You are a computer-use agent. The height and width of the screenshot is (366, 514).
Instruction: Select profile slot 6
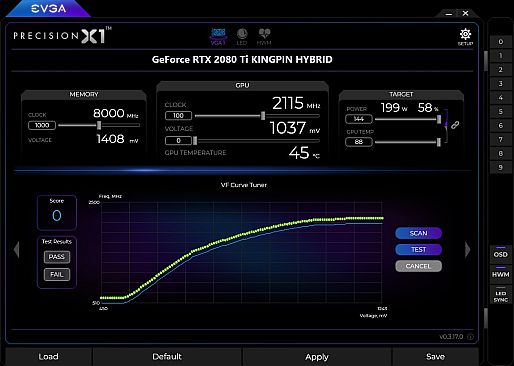pyautogui.click(x=501, y=126)
